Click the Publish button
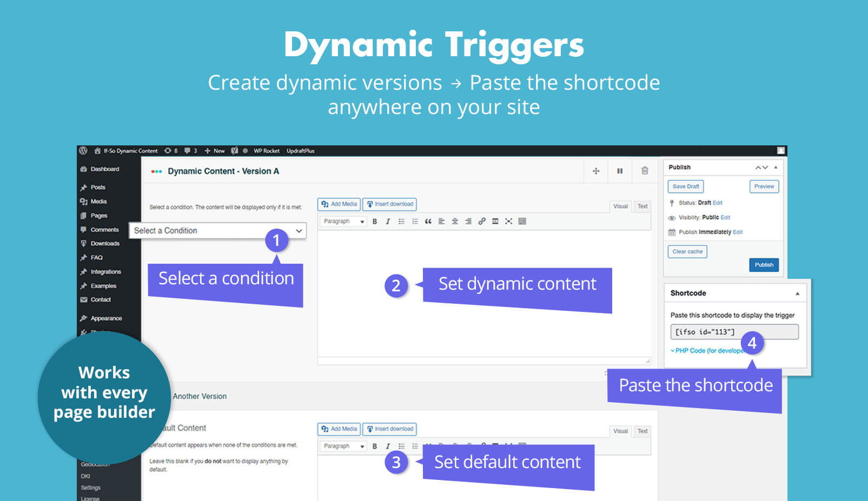 pyautogui.click(x=764, y=264)
